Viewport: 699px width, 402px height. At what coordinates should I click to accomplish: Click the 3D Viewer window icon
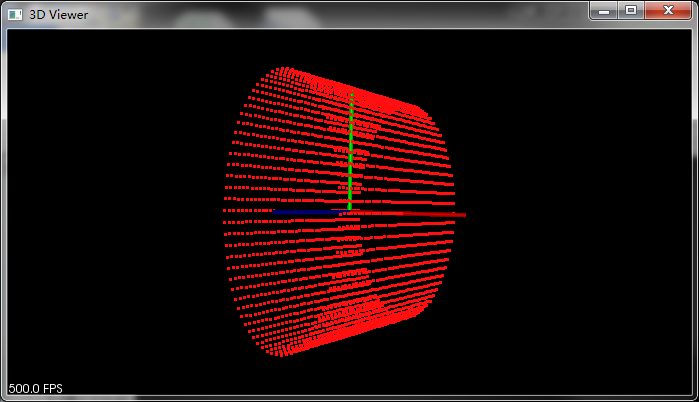(15, 15)
